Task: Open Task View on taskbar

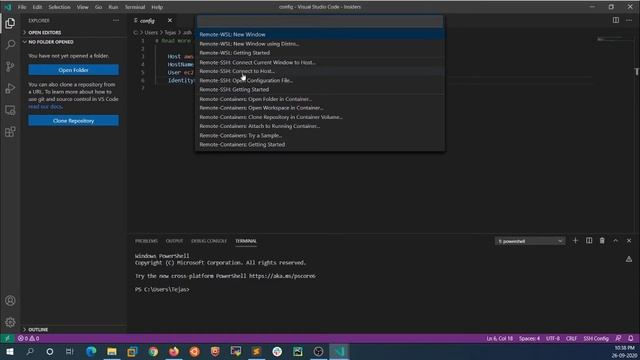Action: point(70,351)
